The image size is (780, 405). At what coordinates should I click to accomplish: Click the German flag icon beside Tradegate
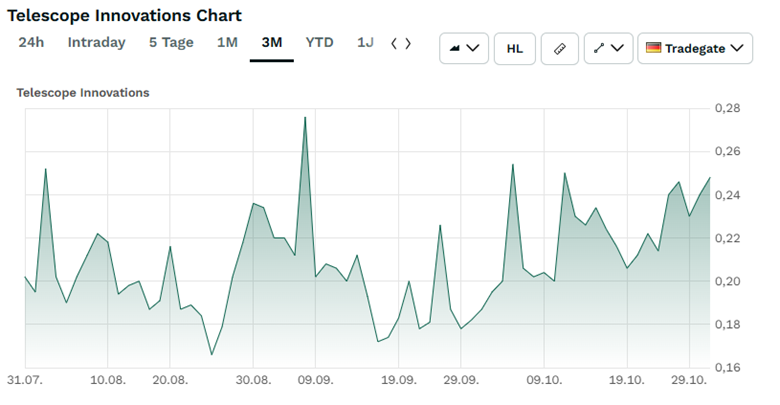click(x=654, y=48)
